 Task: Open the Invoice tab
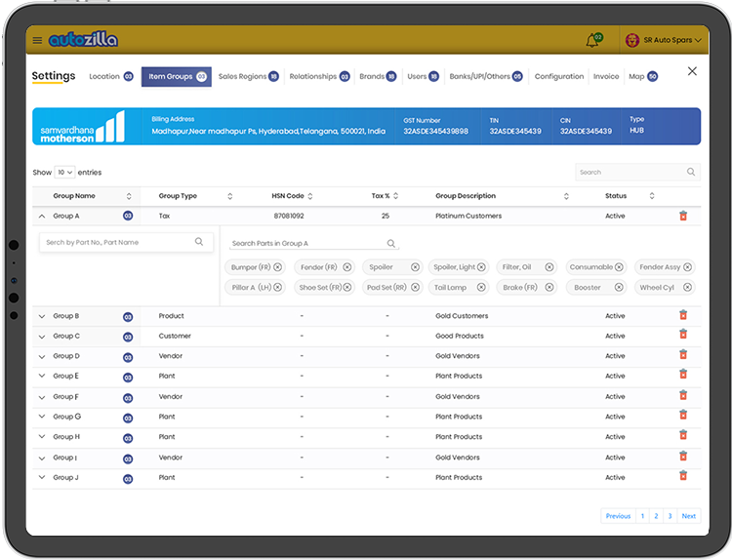[606, 76]
